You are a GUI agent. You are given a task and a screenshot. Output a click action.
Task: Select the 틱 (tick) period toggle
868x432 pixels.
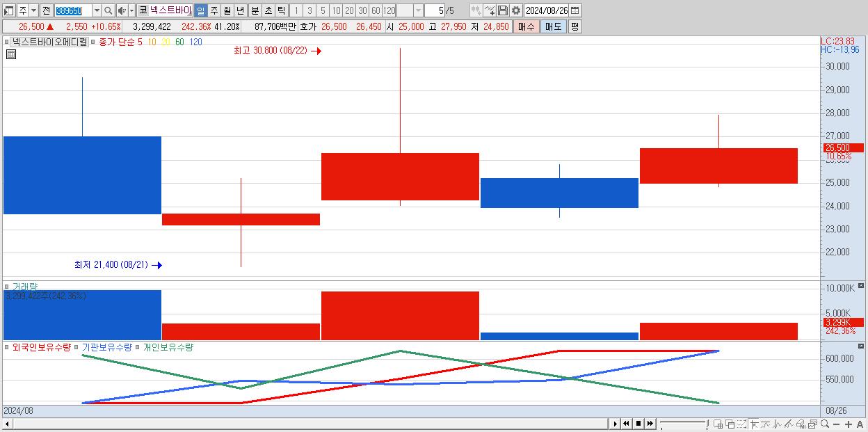point(281,10)
